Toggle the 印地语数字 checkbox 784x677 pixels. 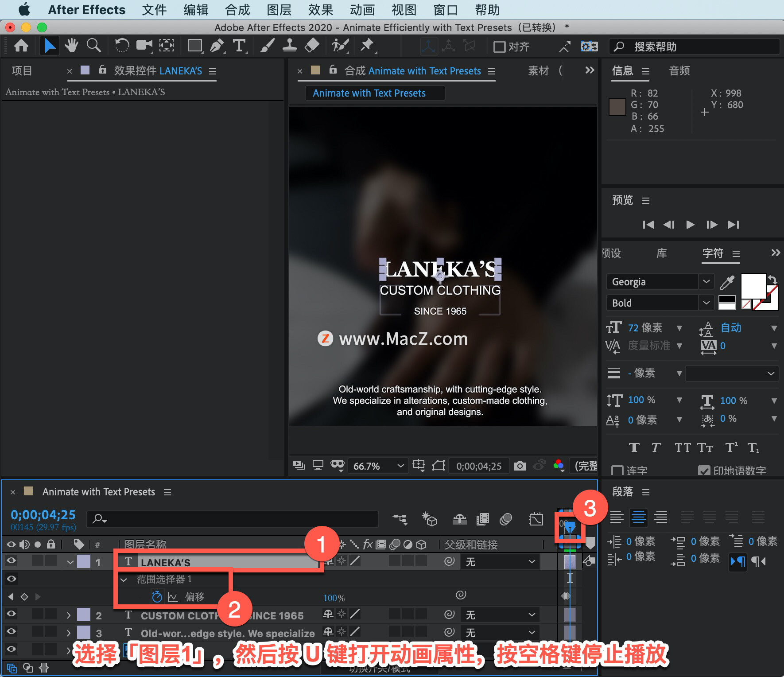[704, 471]
